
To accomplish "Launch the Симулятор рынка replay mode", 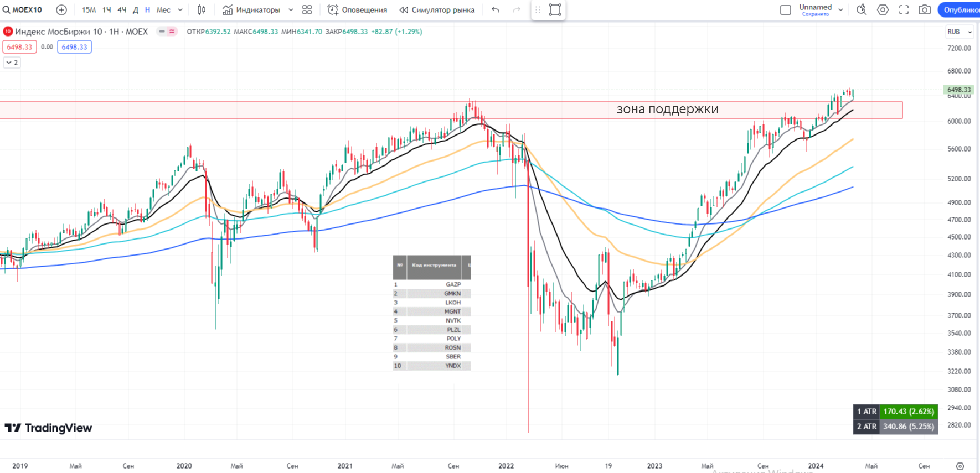I will [437, 10].
